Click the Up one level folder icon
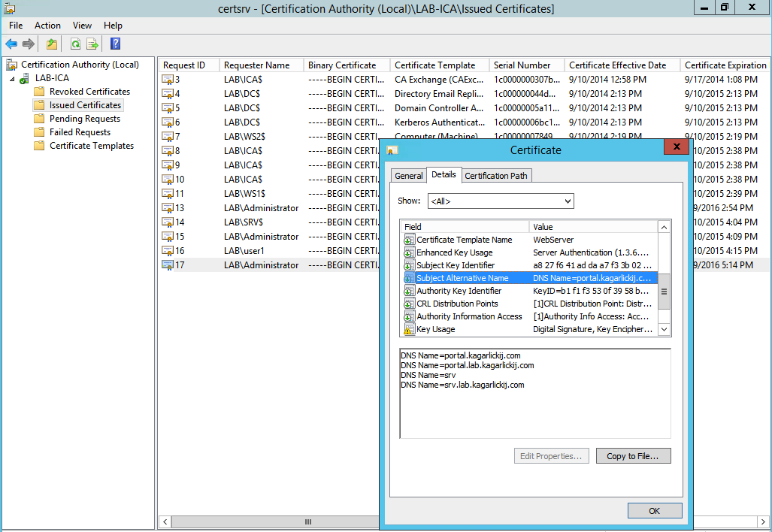Image resolution: width=772 pixels, height=532 pixels. (51, 44)
